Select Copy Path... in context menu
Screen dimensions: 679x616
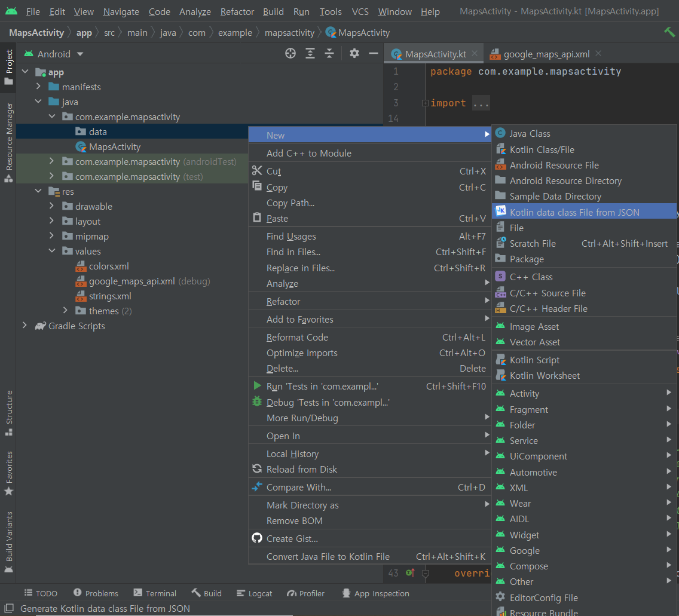point(370,203)
